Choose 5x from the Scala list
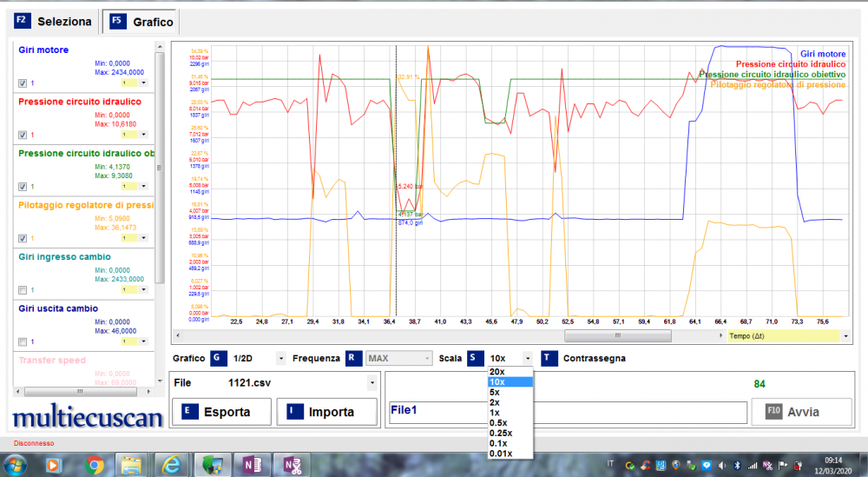This screenshot has height=477, width=868. (x=494, y=392)
